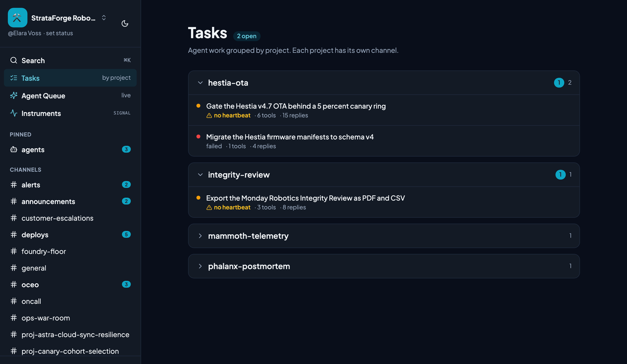627x364 pixels.
Task: Open the ops-war-room channel
Action: pyautogui.click(x=70, y=318)
